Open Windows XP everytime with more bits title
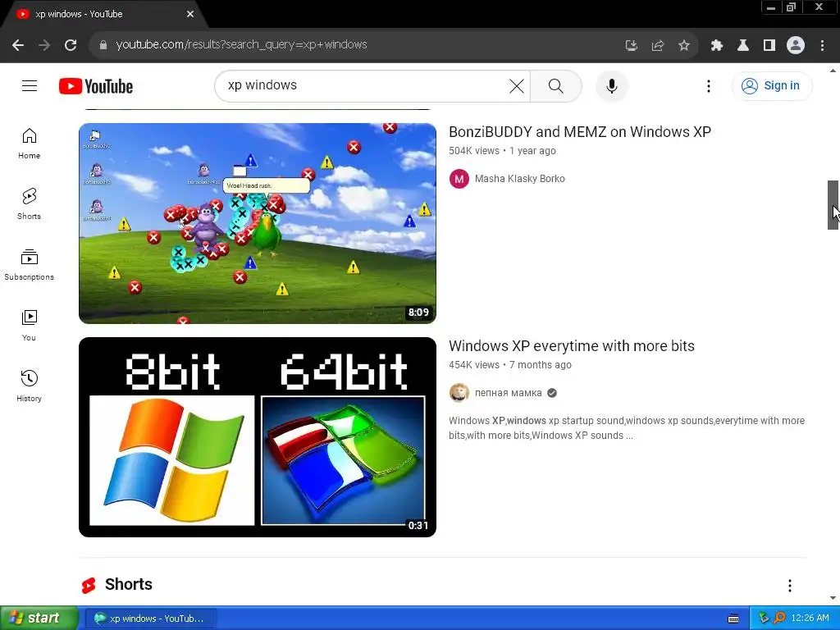The width and height of the screenshot is (840, 630). click(572, 346)
